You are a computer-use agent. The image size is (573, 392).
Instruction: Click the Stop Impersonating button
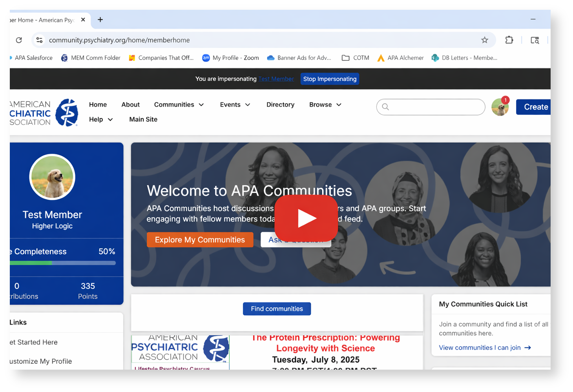[x=330, y=79]
